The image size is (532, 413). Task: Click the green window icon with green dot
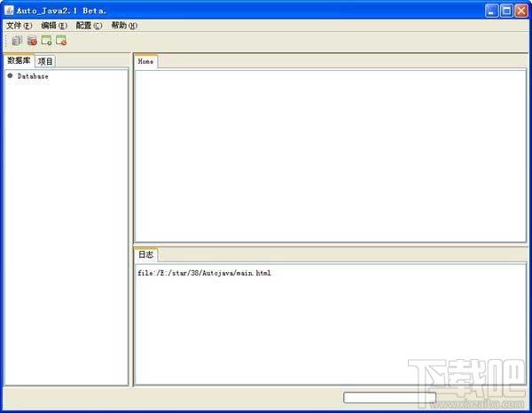coord(46,41)
